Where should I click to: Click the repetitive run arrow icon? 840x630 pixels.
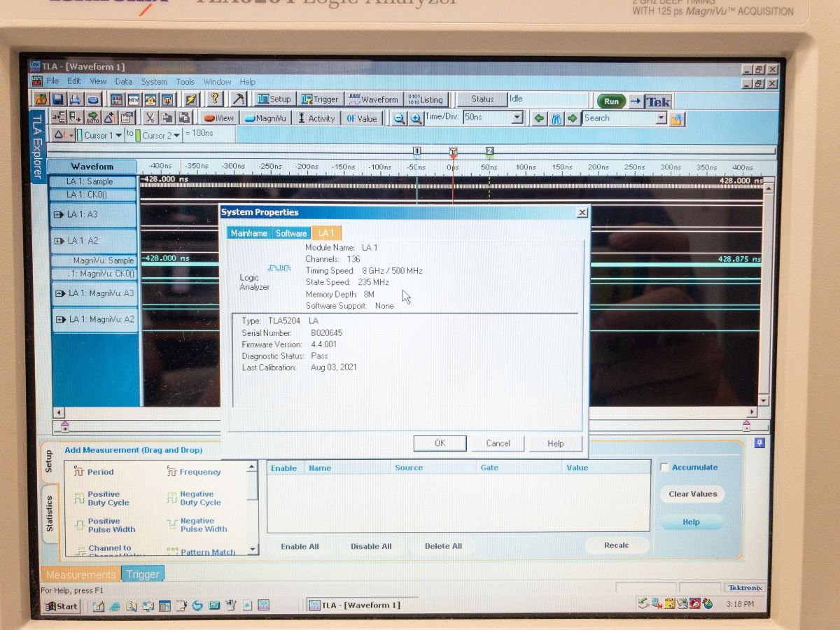tap(636, 101)
